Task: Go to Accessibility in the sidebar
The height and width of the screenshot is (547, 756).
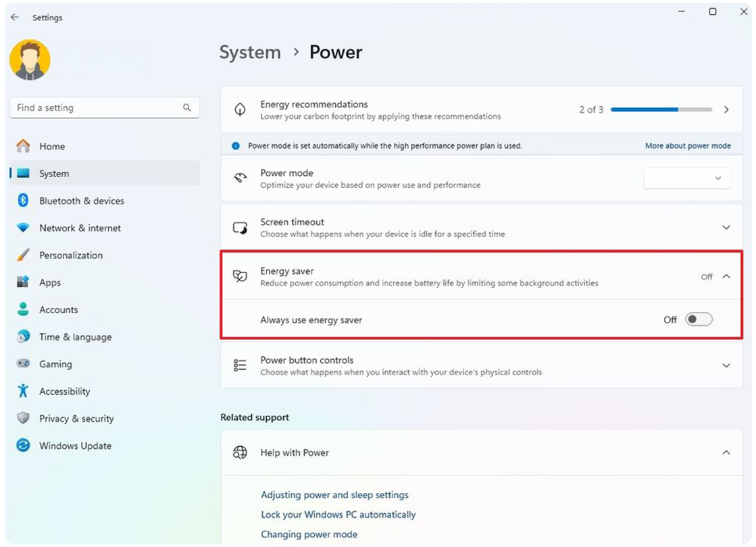Action: [x=64, y=391]
